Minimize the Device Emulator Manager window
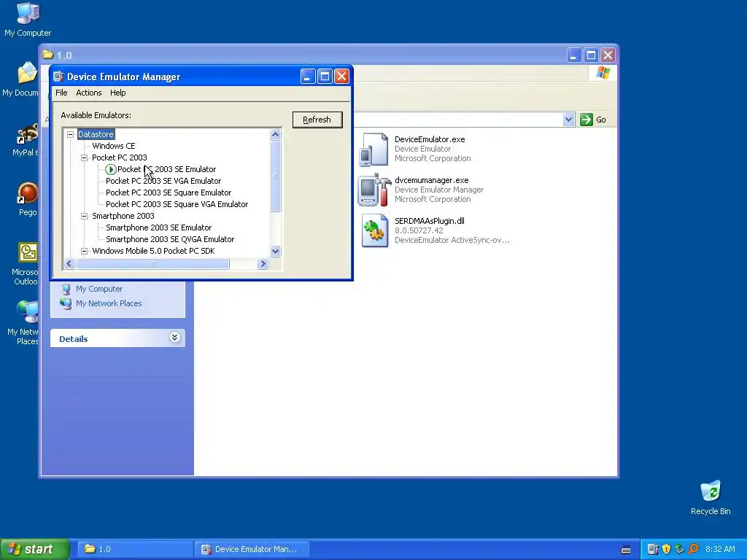Image resolution: width=747 pixels, height=560 pixels. [x=308, y=76]
